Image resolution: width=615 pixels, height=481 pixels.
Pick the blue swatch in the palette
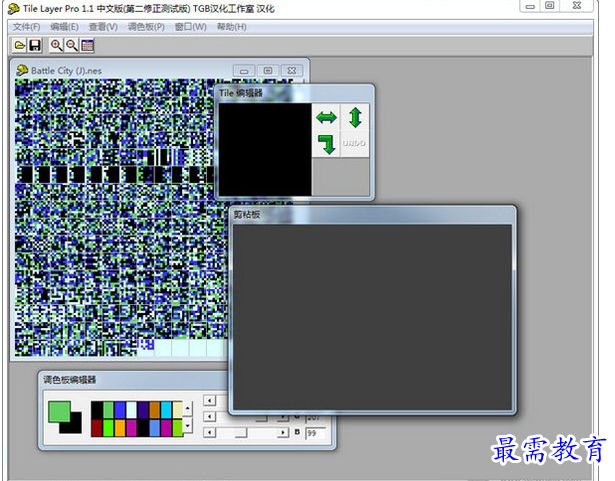[x=120, y=410]
